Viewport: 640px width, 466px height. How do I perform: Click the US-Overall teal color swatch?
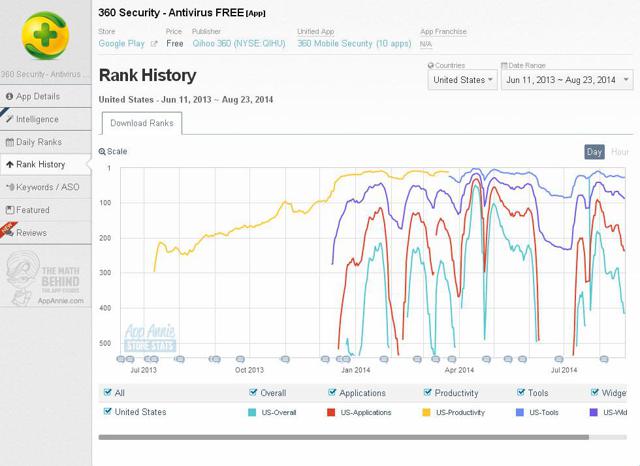252,412
